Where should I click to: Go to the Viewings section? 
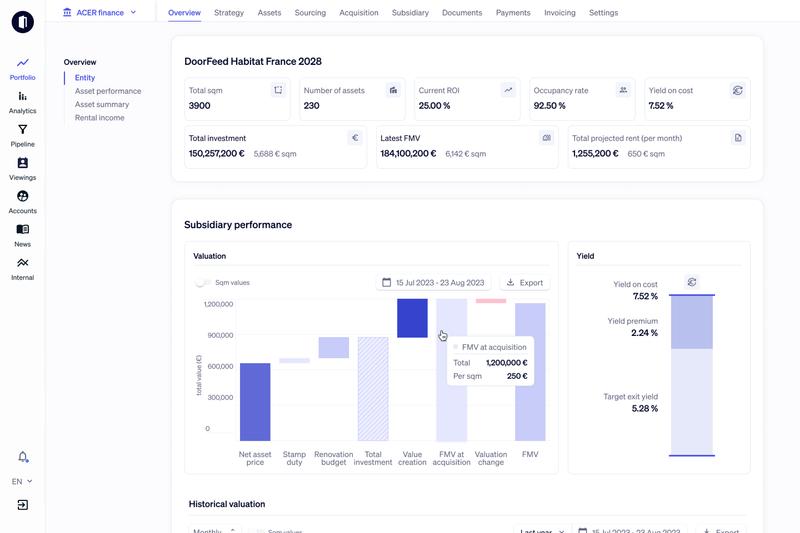[22, 169]
